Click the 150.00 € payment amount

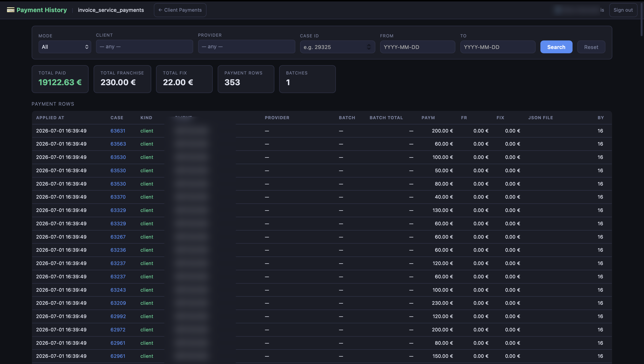pos(442,356)
